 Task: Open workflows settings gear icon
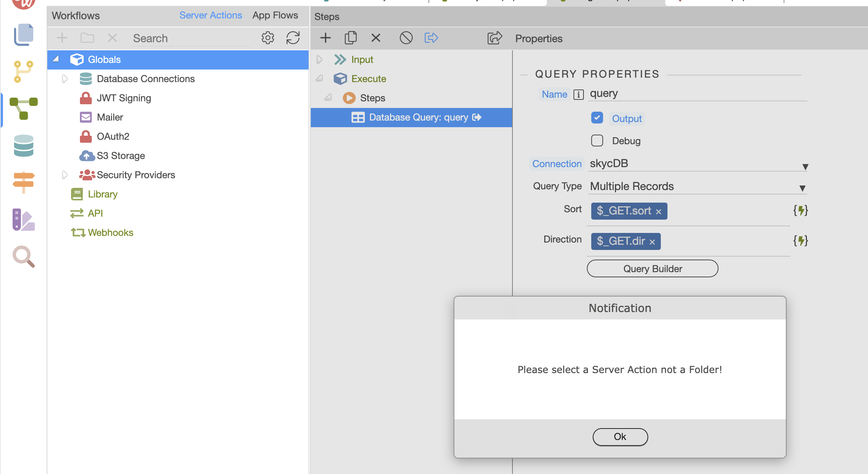[268, 38]
